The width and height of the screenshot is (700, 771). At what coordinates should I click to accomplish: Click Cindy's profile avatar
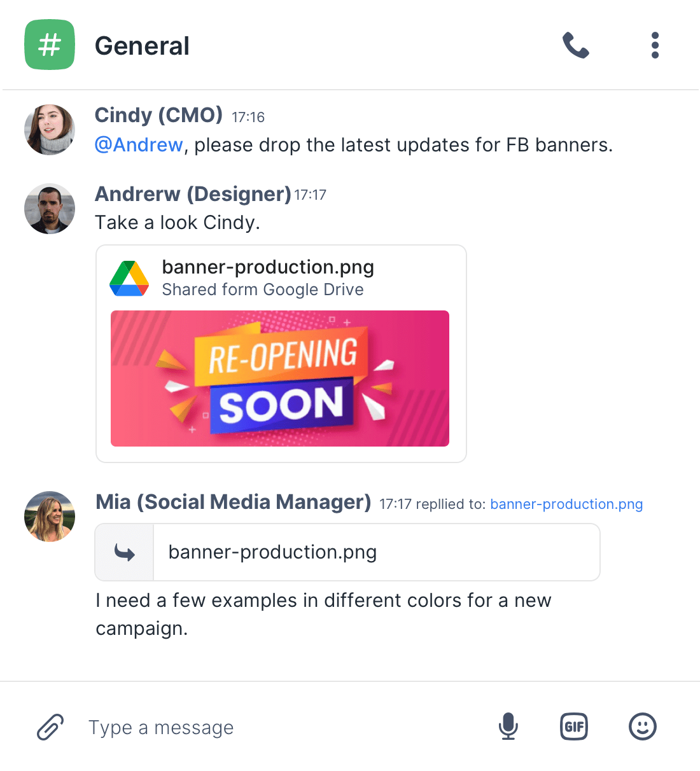coord(50,130)
